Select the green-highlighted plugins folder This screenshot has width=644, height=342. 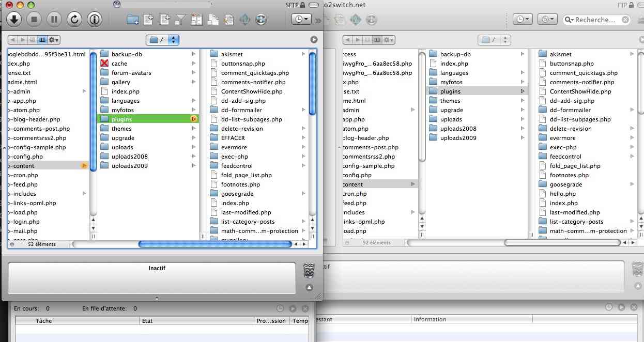(122, 119)
